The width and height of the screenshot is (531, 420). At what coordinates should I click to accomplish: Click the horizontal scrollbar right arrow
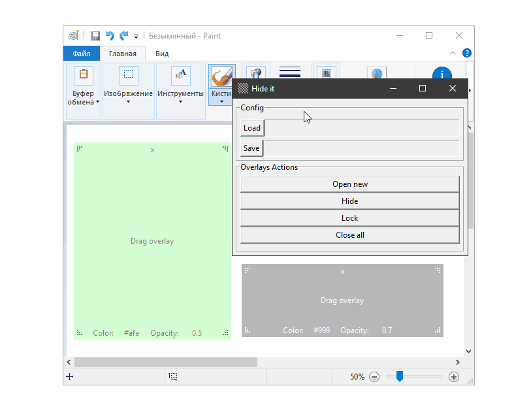coord(458,362)
